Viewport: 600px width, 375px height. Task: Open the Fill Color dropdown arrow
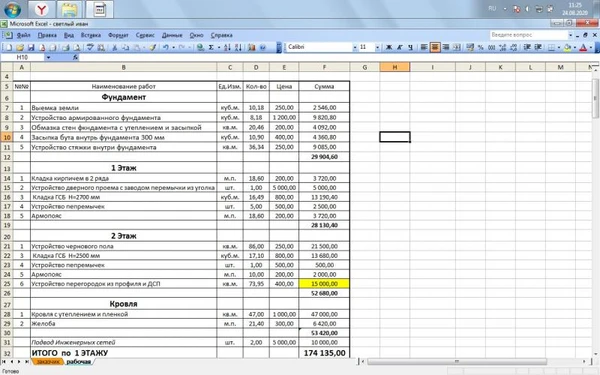(575, 47)
